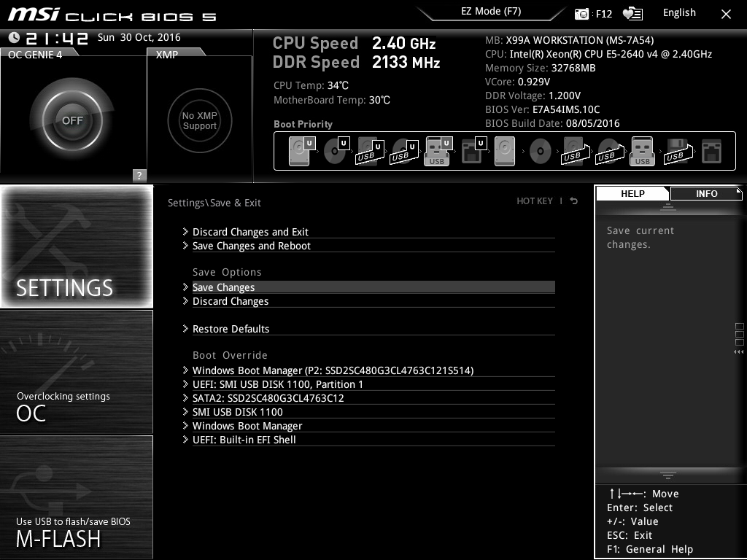Switch to the INFO tab
747x560 pixels.
[706, 193]
